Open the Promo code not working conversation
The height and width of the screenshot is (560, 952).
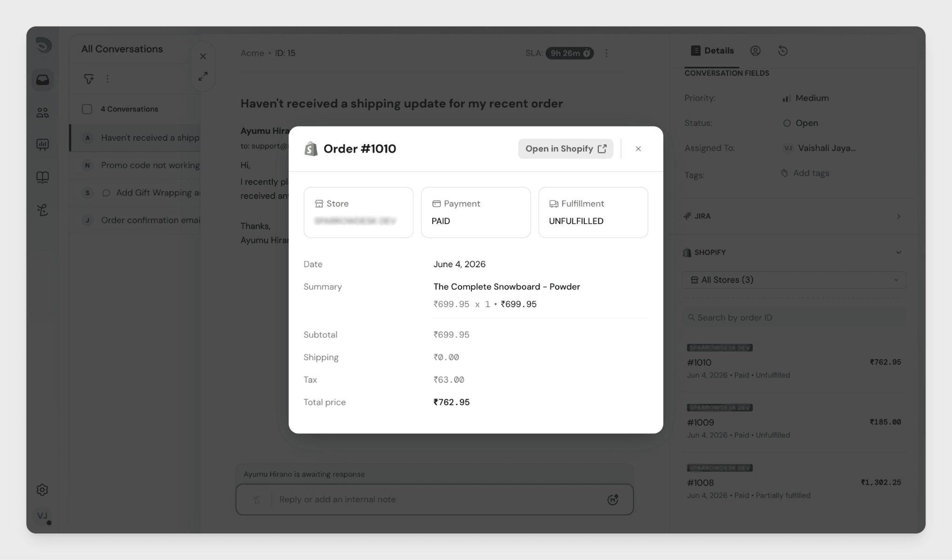[x=135, y=165]
